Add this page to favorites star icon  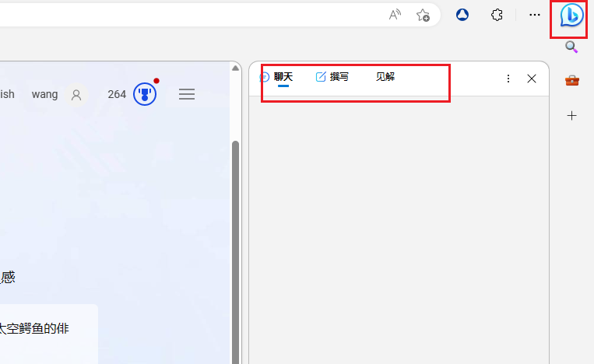click(x=423, y=15)
